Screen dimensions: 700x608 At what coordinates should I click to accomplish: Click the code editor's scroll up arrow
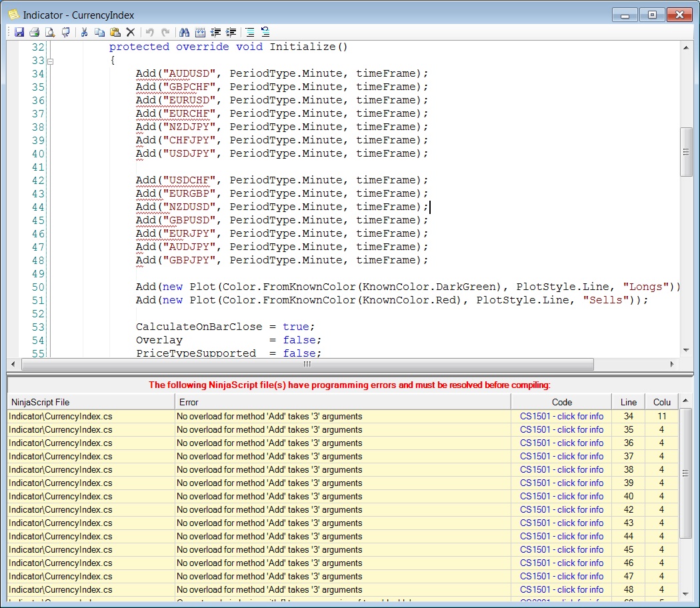(x=686, y=47)
